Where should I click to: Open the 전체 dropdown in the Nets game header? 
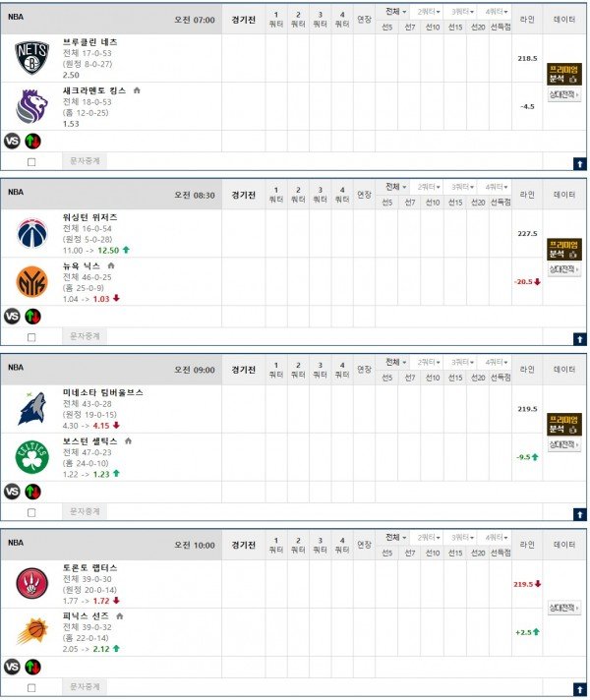pos(397,11)
